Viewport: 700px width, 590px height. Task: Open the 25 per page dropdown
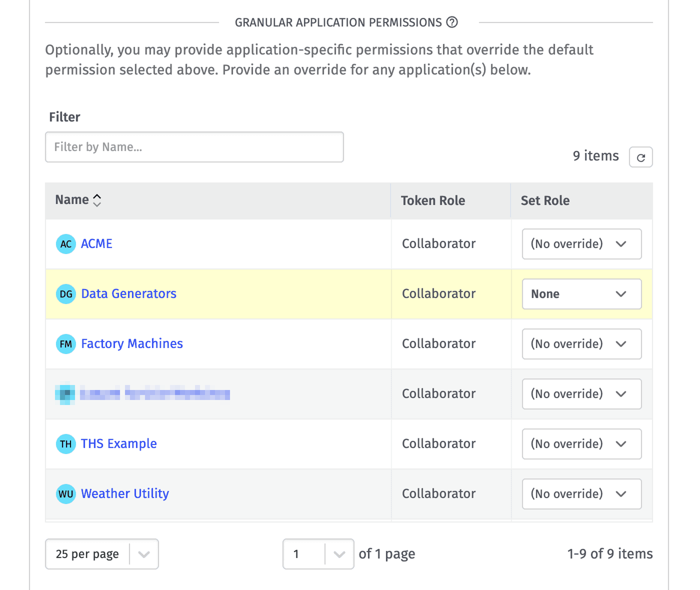pyautogui.click(x=102, y=554)
